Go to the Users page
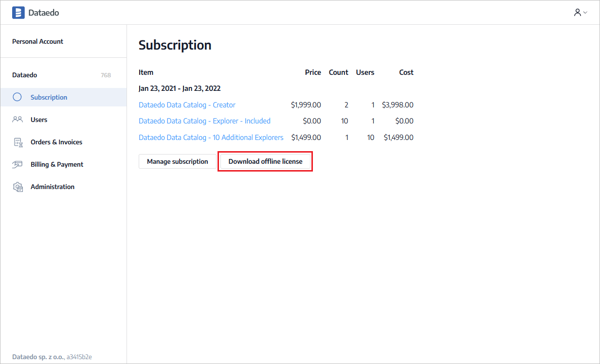Viewport: 600px width, 364px height. point(39,120)
